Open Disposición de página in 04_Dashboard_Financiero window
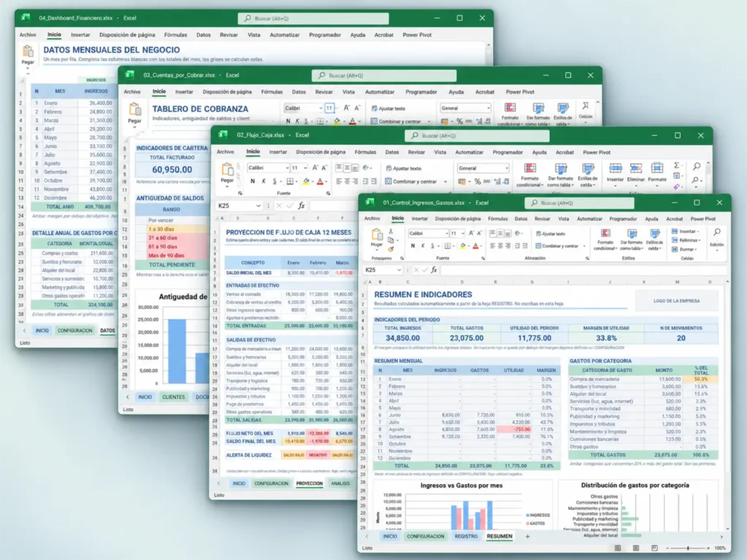The image size is (747, 560). [127, 35]
